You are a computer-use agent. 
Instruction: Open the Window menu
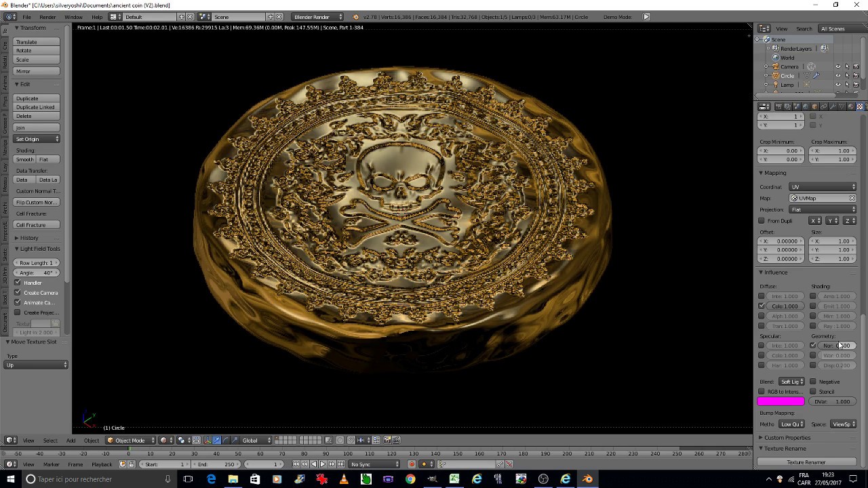coord(73,16)
